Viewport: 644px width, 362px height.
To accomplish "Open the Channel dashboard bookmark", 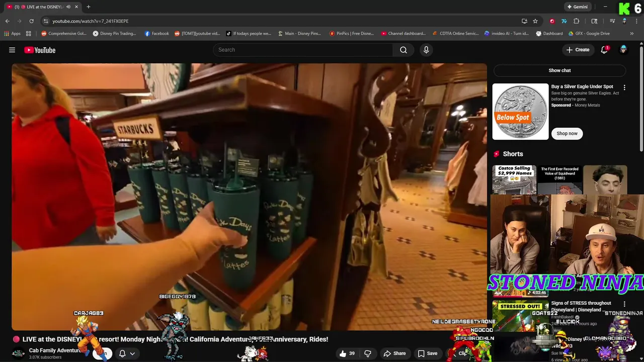I will tap(404, 34).
